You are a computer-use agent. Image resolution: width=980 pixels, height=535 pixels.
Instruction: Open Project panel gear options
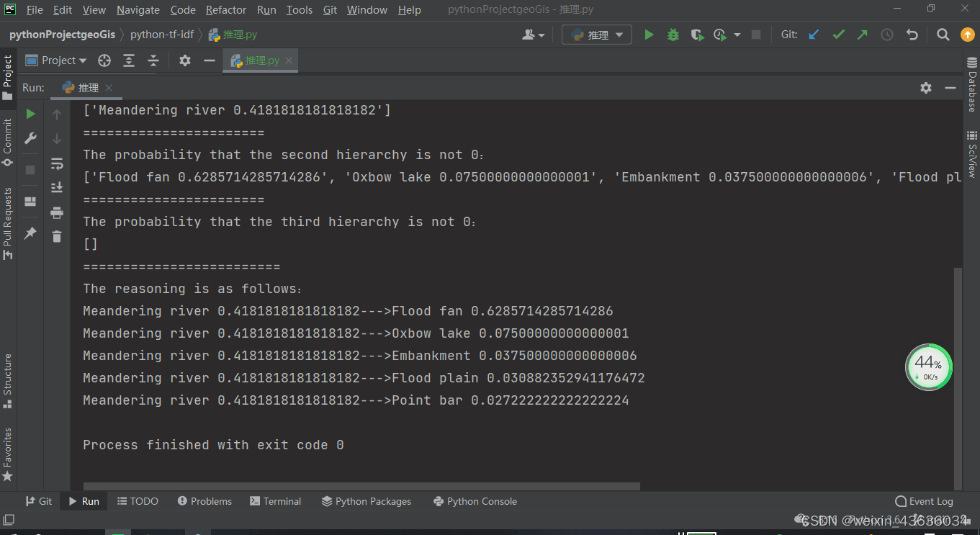point(185,60)
